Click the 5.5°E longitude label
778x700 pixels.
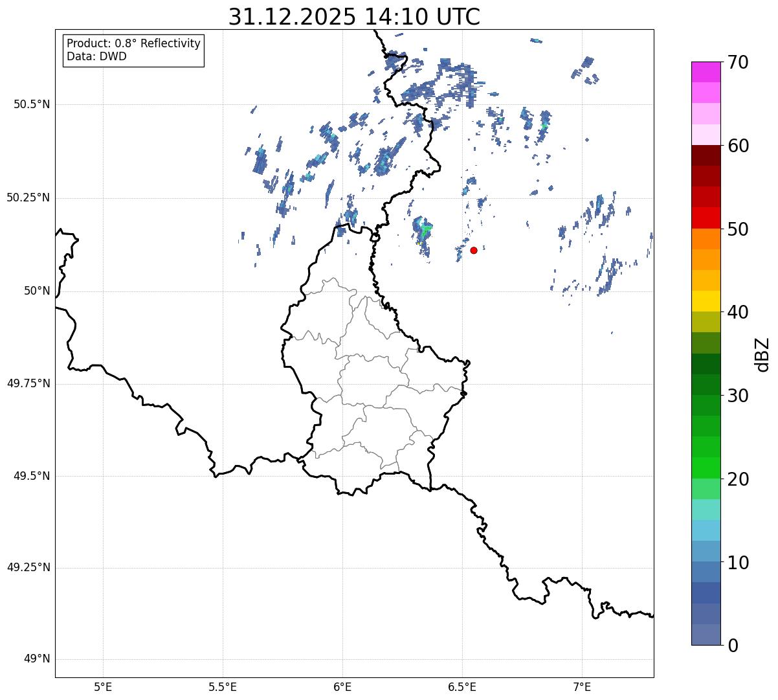point(223,686)
